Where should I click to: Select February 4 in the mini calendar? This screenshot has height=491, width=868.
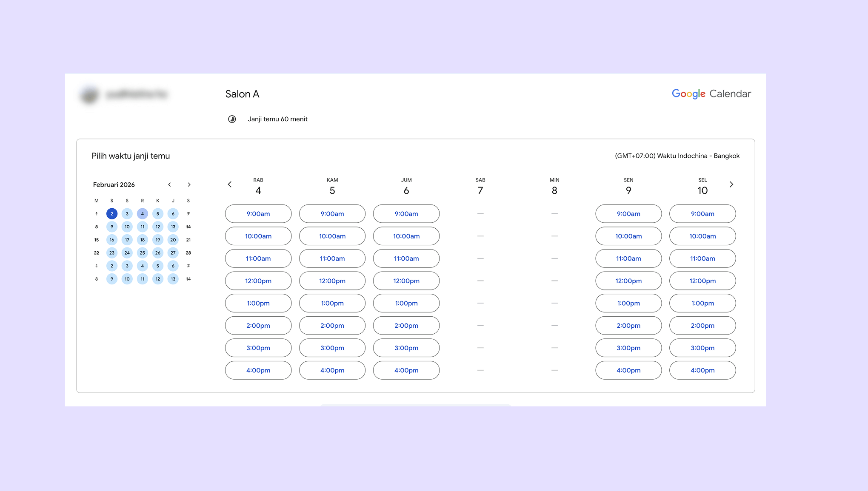[x=143, y=214]
